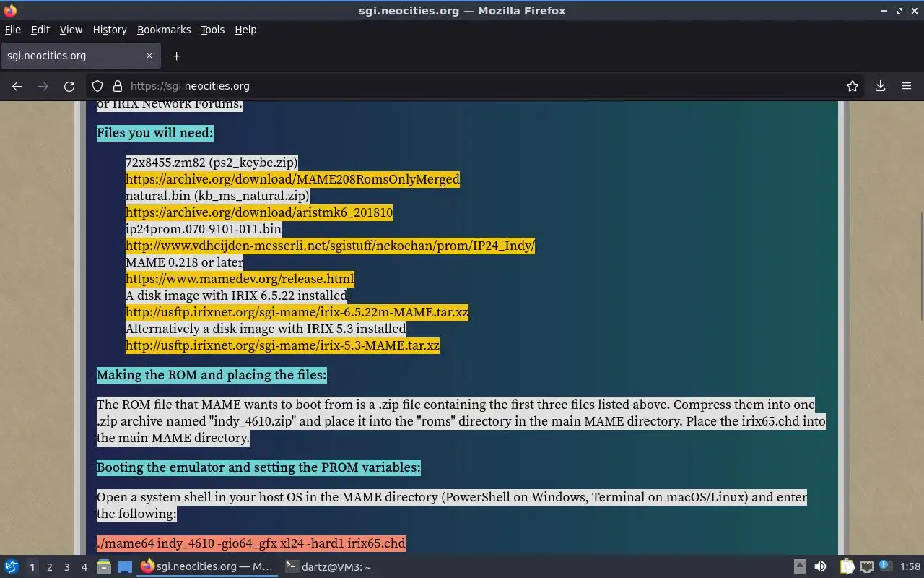Screen dimensions: 924x578
Task: Open the irix-6.5.22m-MAME.tar.xz link
Action: (297, 312)
